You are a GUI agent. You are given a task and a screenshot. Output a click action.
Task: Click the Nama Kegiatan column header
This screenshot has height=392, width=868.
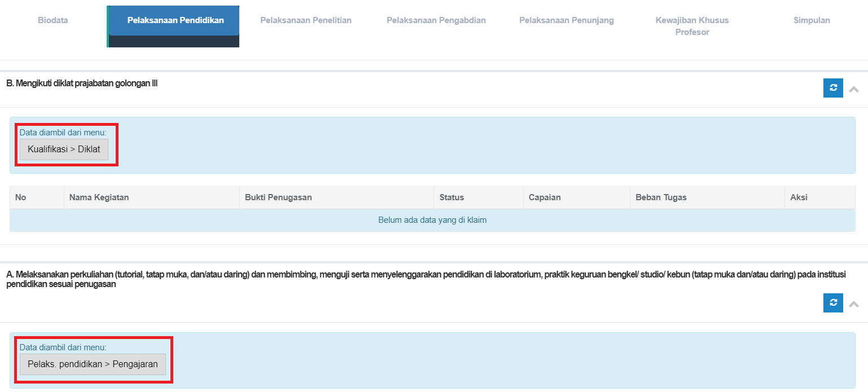(151, 197)
